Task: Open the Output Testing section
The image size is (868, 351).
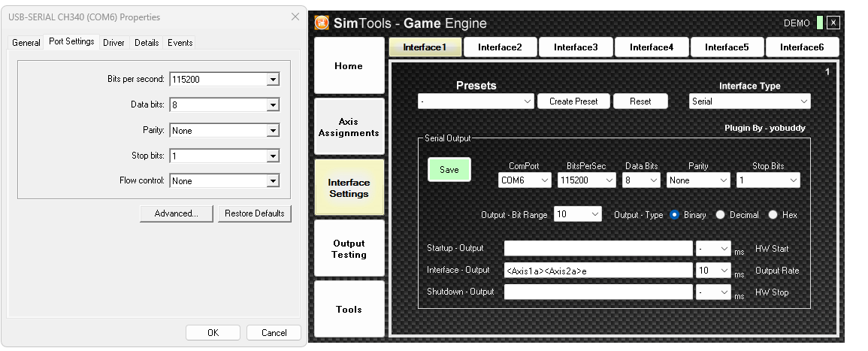Action: point(349,249)
